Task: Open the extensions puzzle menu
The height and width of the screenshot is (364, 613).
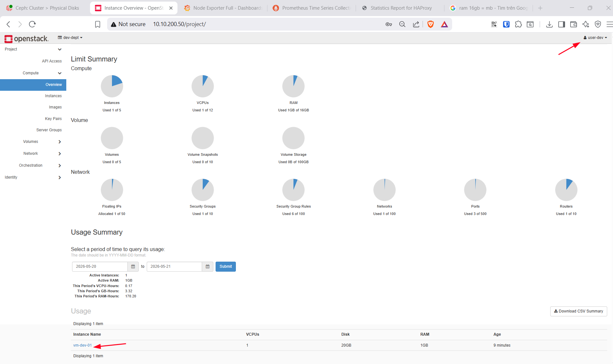Action: [x=518, y=24]
